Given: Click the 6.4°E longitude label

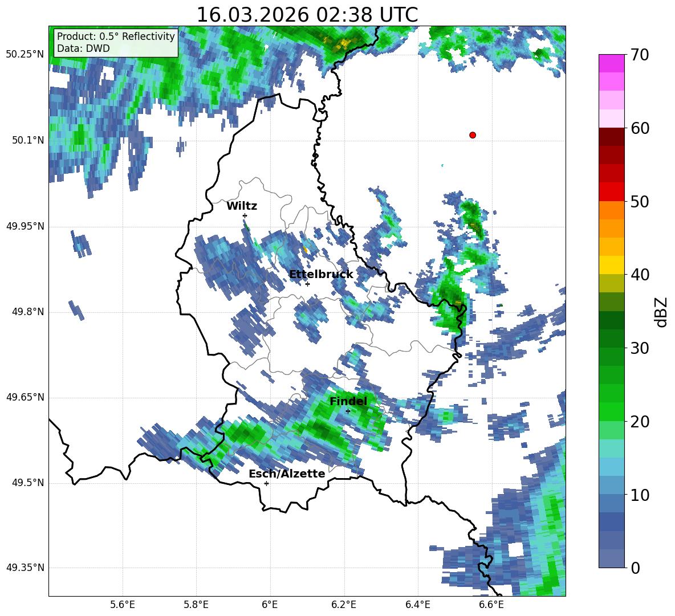Looking at the screenshot, I should tap(417, 605).
